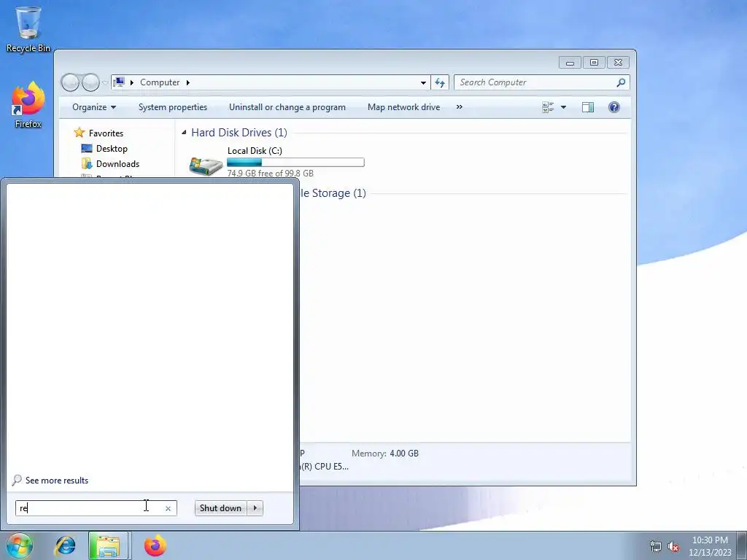Clear the Start menu search text

(169, 508)
